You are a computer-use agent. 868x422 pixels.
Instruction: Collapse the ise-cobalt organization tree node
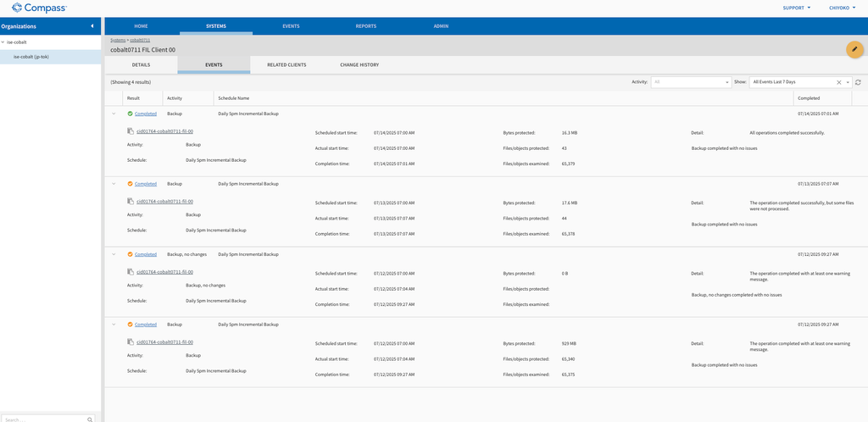(3, 42)
